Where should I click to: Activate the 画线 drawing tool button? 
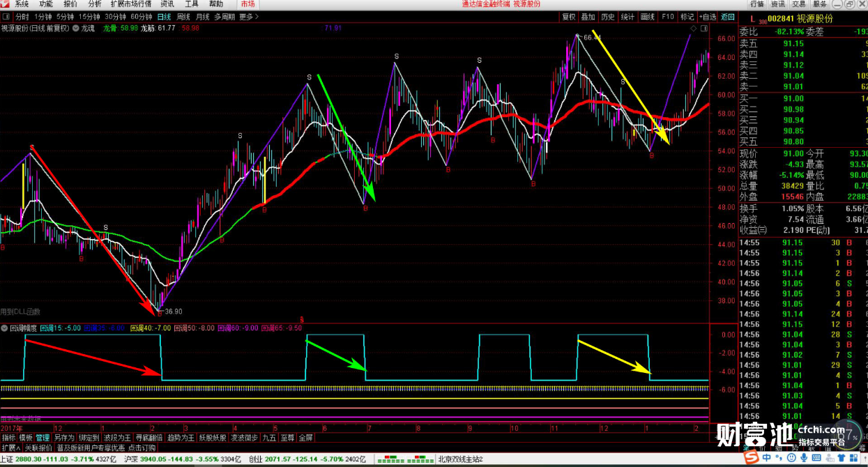648,17
